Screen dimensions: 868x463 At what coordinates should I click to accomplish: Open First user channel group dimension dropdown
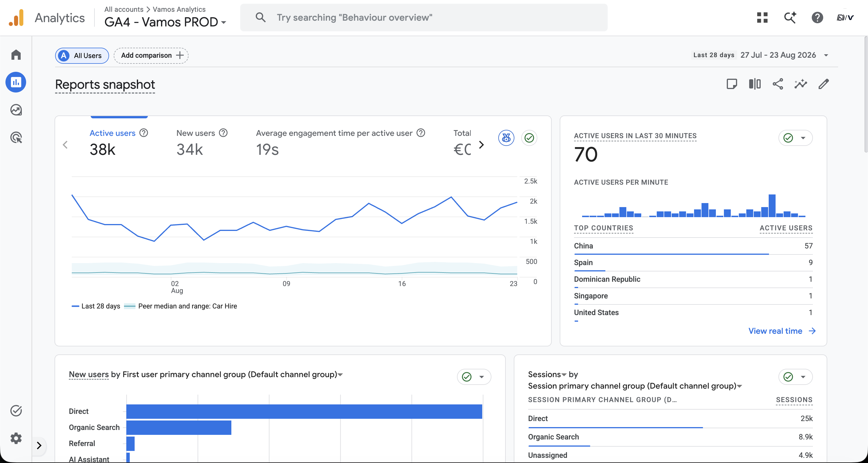click(232, 374)
